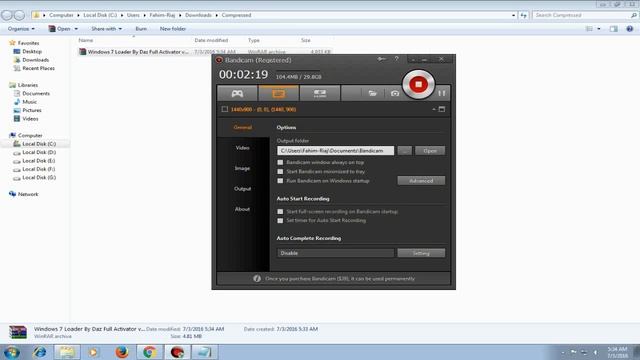The image size is (640, 360).
Task: Enable Bandicam window always on top
Action: click(x=280, y=162)
